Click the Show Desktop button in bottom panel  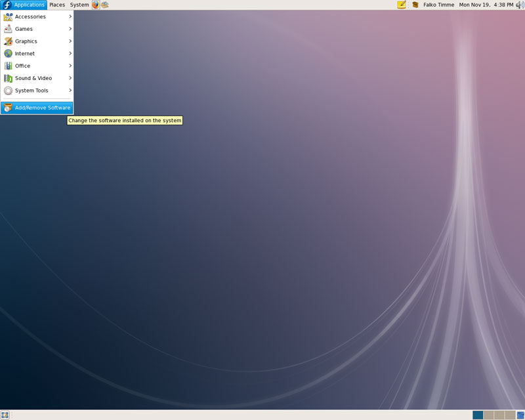pos(5,415)
